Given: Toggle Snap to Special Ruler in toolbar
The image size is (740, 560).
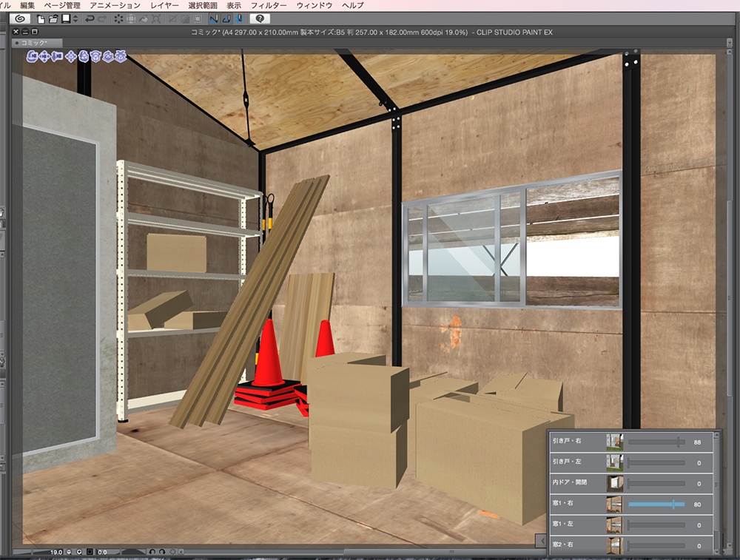Looking at the screenshot, I should pos(226,19).
